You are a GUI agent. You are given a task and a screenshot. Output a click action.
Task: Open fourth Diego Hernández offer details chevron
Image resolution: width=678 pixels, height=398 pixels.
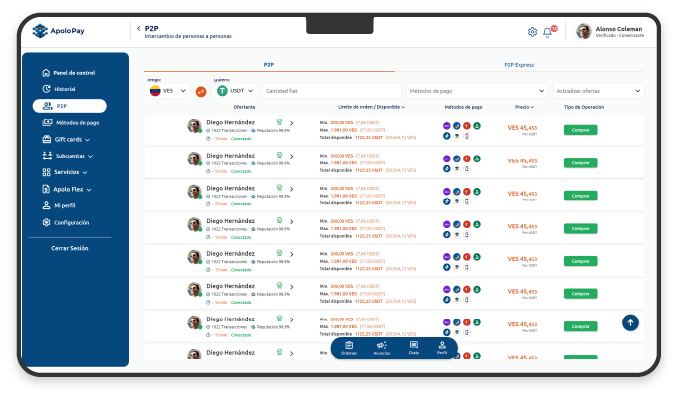coord(291,221)
